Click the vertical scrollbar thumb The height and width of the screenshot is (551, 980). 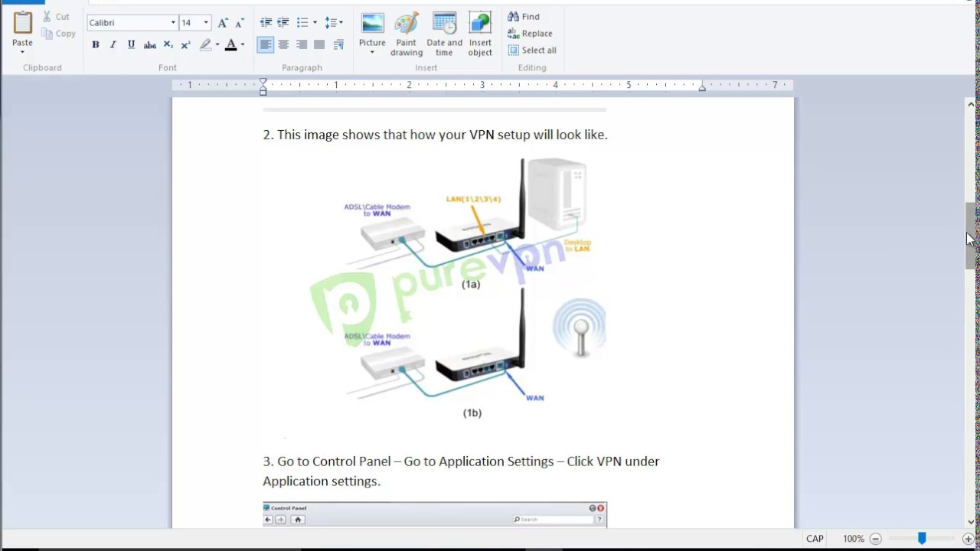tap(971, 236)
